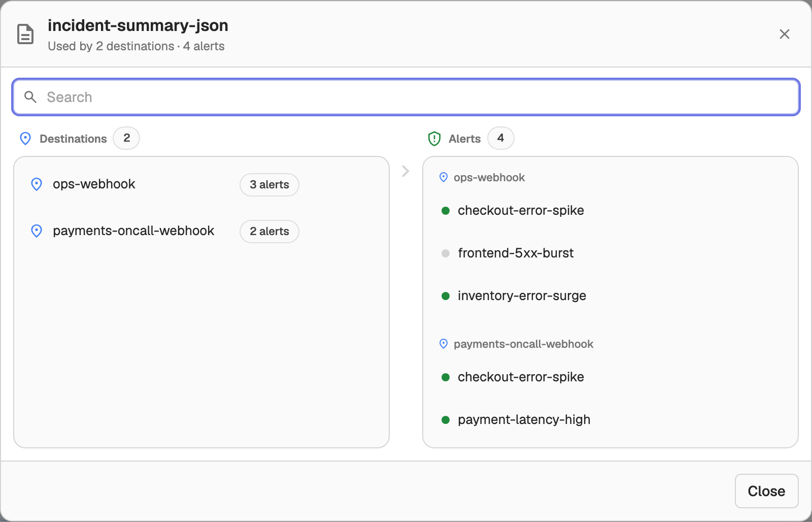The image size is (812, 522).
Task: Click the Alerts count badge 4
Action: click(500, 138)
